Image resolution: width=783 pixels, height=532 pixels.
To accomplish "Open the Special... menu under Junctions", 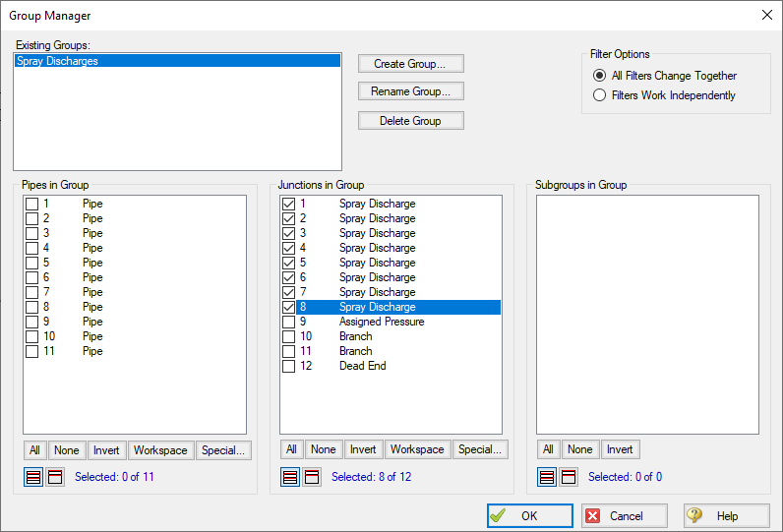I will 480,450.
